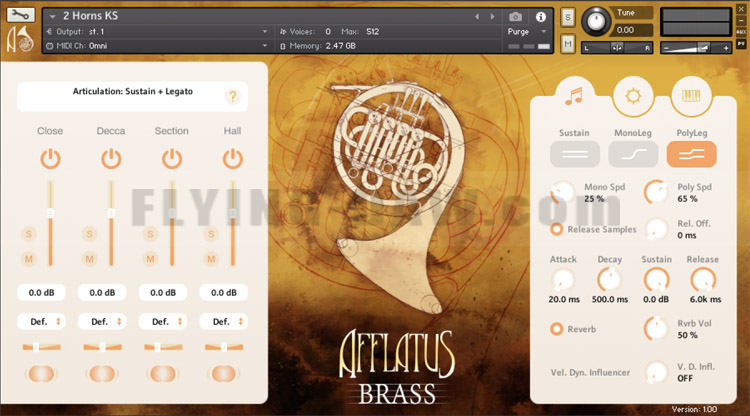
Task: Open the instrument info icon
Action: click(x=540, y=17)
